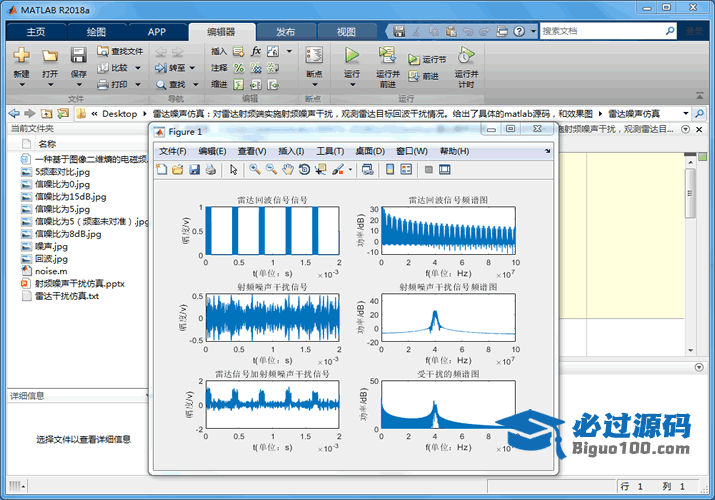Screen dimensions: 715x500
Task: Click the Find (查找) magnifier icon
Action: pos(161,85)
